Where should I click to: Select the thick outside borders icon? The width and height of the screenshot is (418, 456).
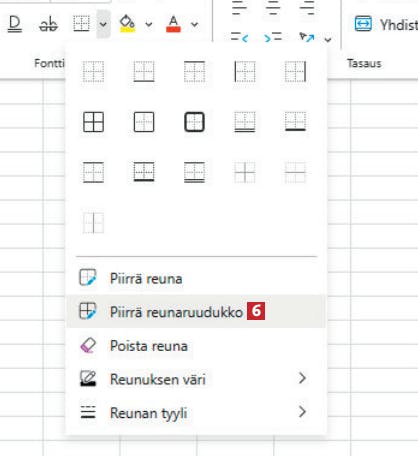pyautogui.click(x=194, y=122)
